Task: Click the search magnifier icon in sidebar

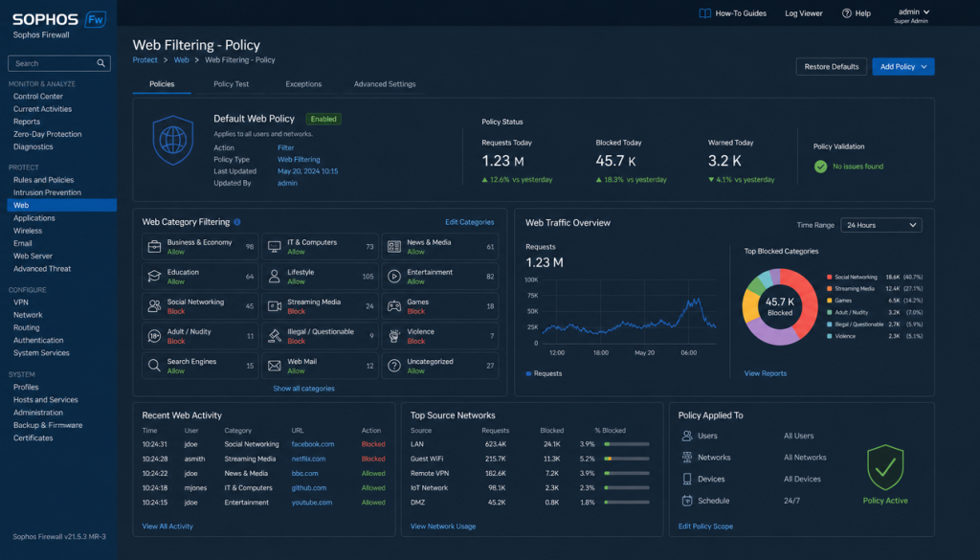Action: 100,63
